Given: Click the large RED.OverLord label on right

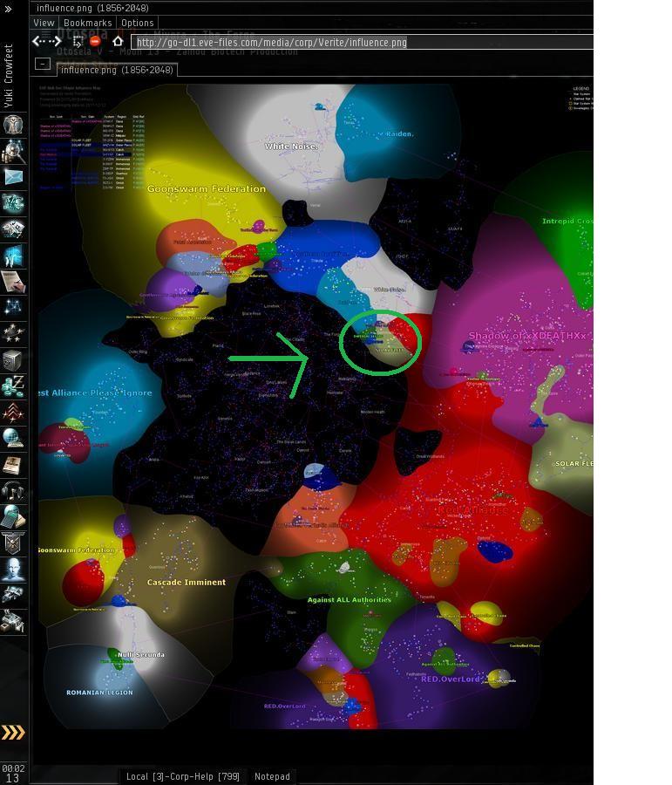Looking at the screenshot, I should click(x=451, y=679).
